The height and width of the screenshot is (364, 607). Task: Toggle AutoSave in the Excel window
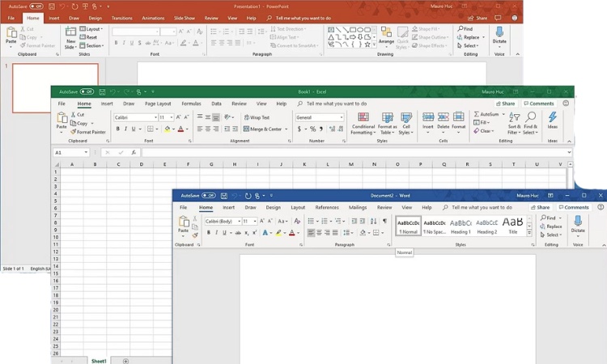[x=87, y=91]
